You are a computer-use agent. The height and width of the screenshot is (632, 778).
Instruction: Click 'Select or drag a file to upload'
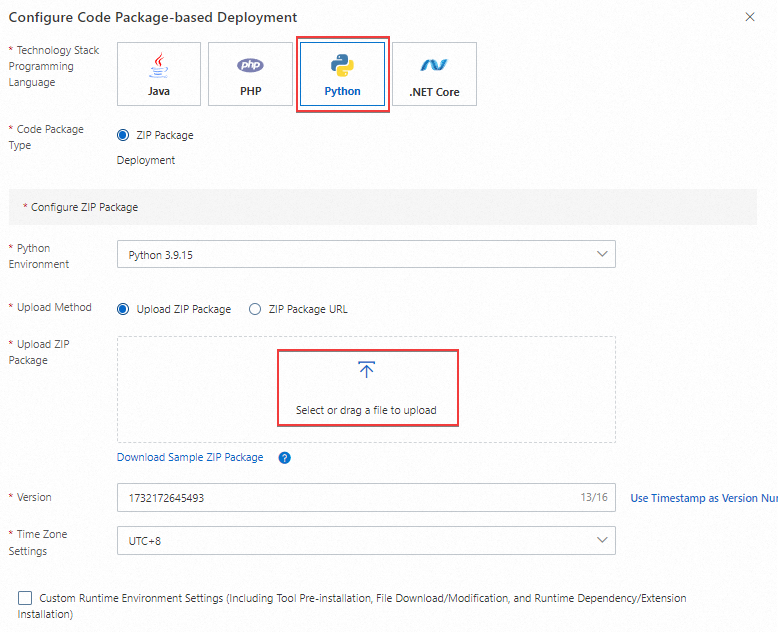point(366,410)
